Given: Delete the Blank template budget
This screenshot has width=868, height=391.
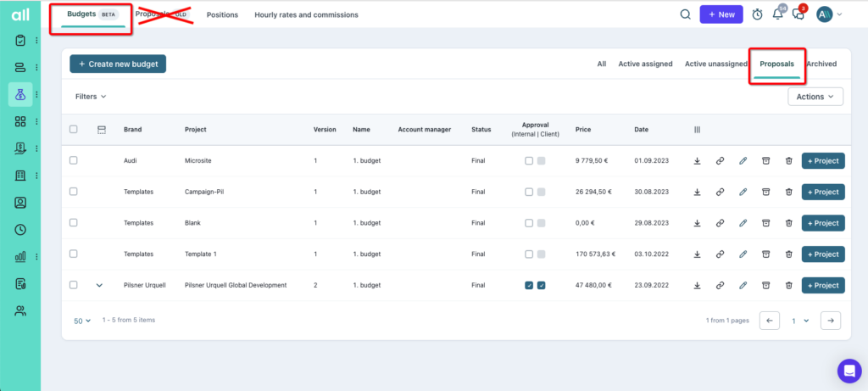Looking at the screenshot, I should (788, 223).
